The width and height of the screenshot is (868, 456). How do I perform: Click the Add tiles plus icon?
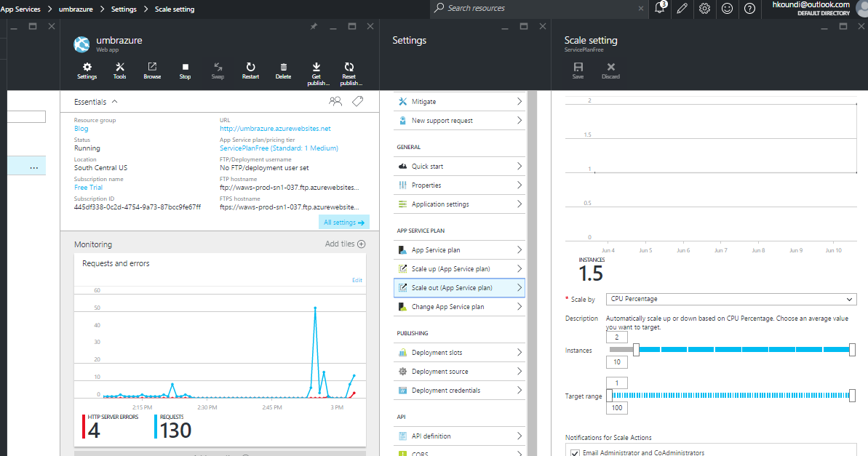[x=362, y=244]
